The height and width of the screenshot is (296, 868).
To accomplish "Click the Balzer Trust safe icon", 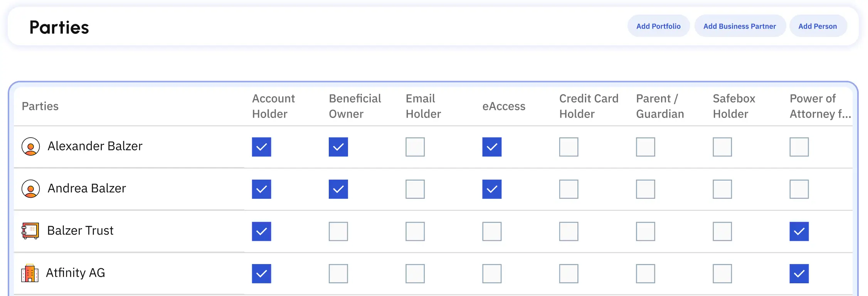I will pos(31,231).
